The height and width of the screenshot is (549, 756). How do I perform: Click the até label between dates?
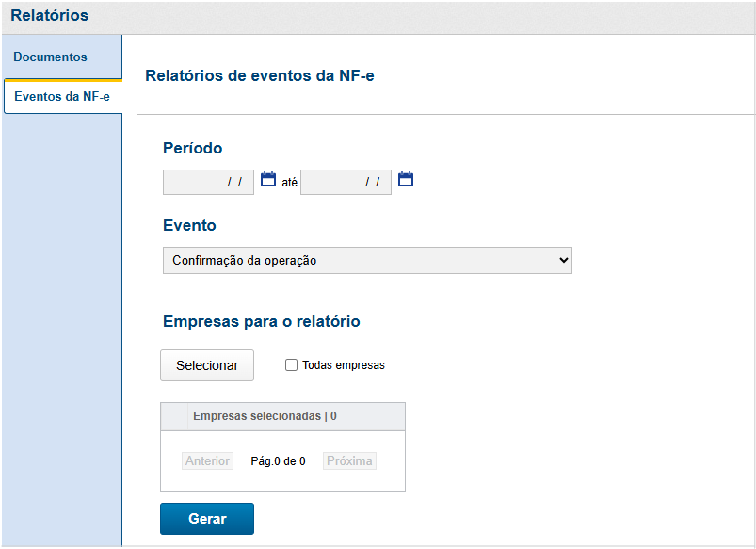click(290, 182)
